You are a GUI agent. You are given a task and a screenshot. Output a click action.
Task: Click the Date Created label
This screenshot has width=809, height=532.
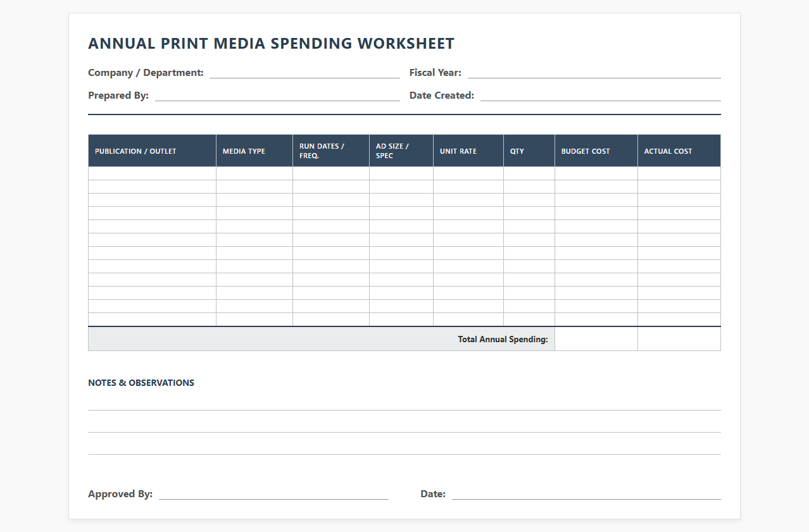pyautogui.click(x=442, y=96)
